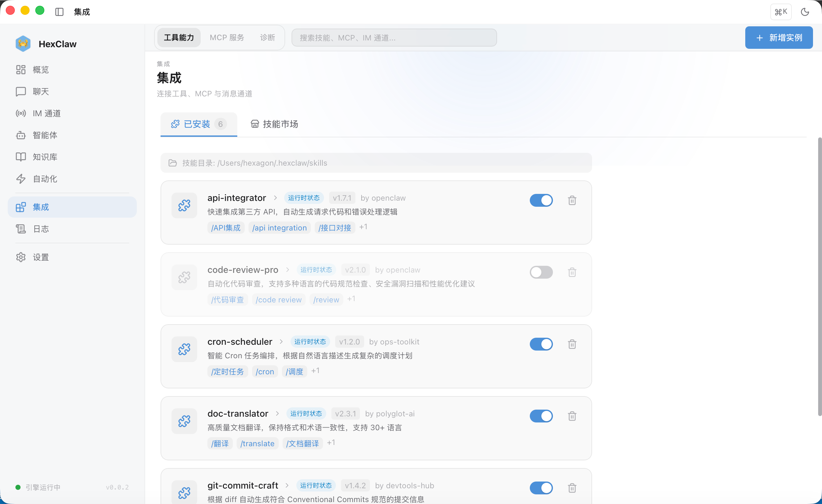This screenshot has height=504, width=822.
Task: Click version label v0.0.2
Action: pos(118,487)
